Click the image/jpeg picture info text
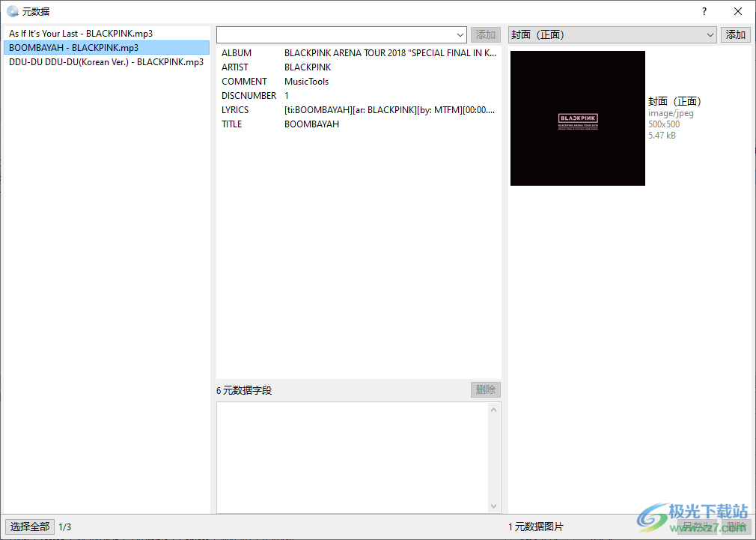756x540 pixels. click(x=671, y=113)
